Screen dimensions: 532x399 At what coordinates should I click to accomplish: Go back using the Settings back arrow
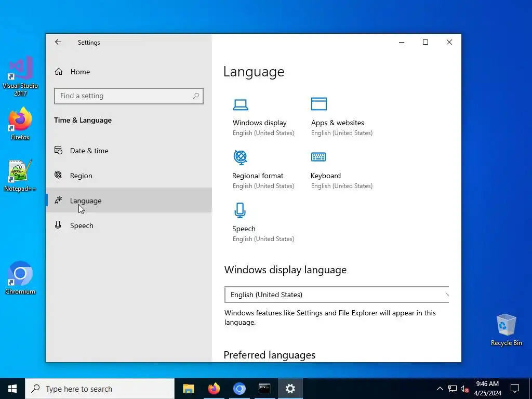(x=58, y=42)
